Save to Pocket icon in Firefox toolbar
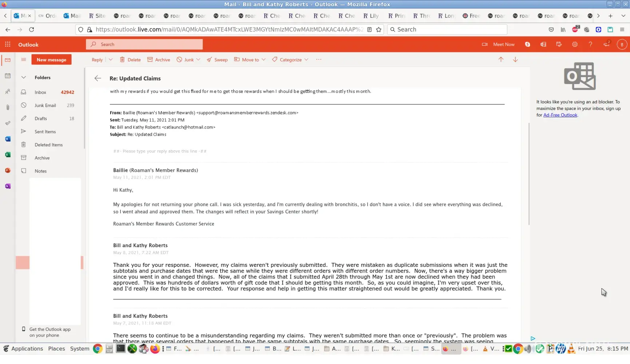Viewport: 630px width, 364px height. 551,29
